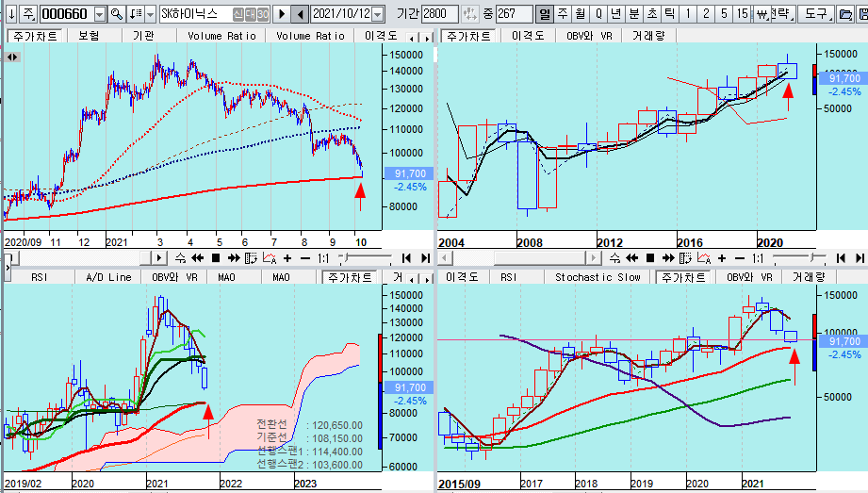
Task: Switch to 월 (monthly) period toggle
Action: [x=579, y=14]
